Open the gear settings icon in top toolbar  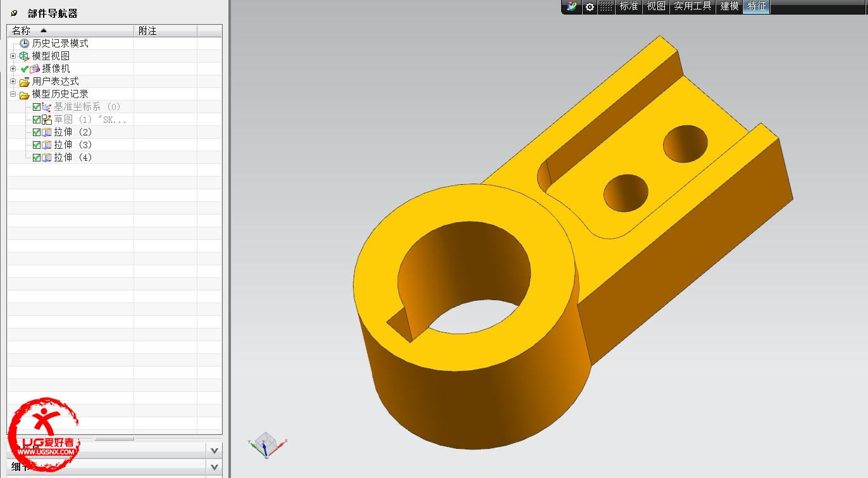coord(590,6)
